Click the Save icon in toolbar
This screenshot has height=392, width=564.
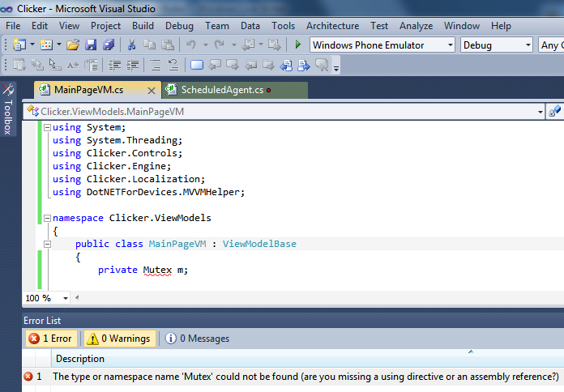coord(92,45)
